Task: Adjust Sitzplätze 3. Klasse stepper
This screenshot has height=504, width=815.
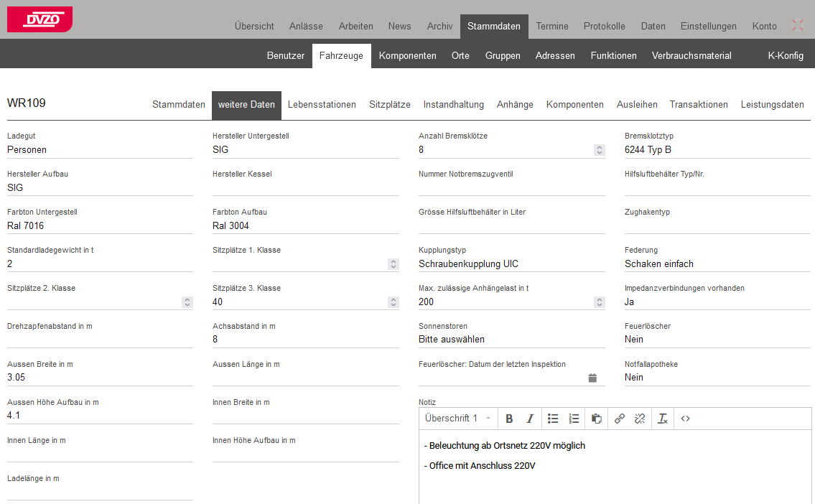Action: click(393, 302)
